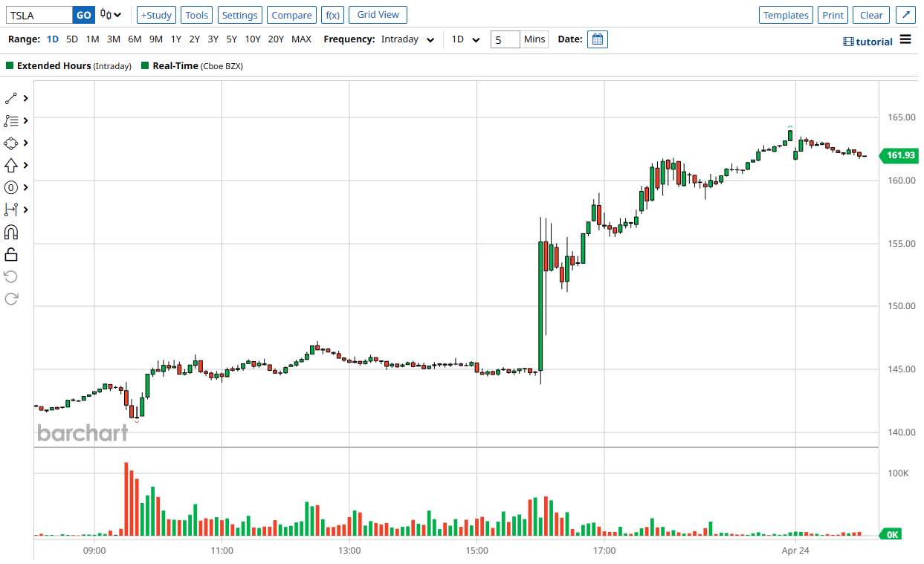Toggle the lock drawings padlock

(10, 254)
